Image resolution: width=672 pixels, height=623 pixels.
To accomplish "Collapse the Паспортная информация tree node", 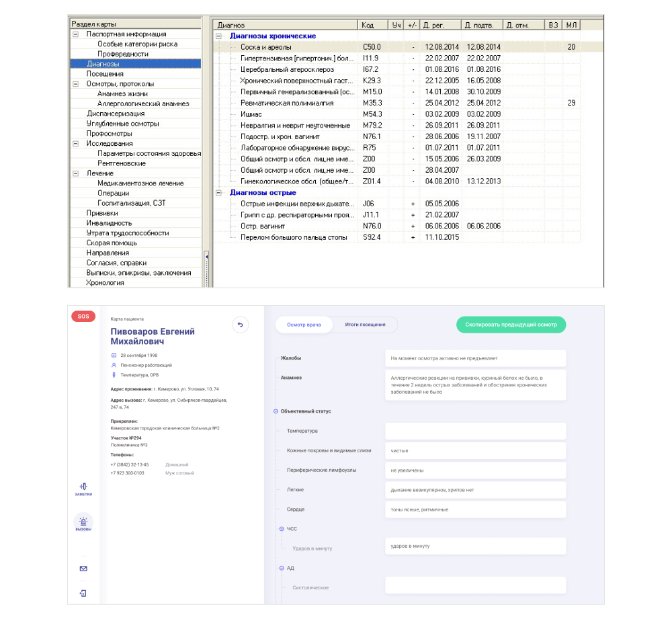I will point(76,34).
